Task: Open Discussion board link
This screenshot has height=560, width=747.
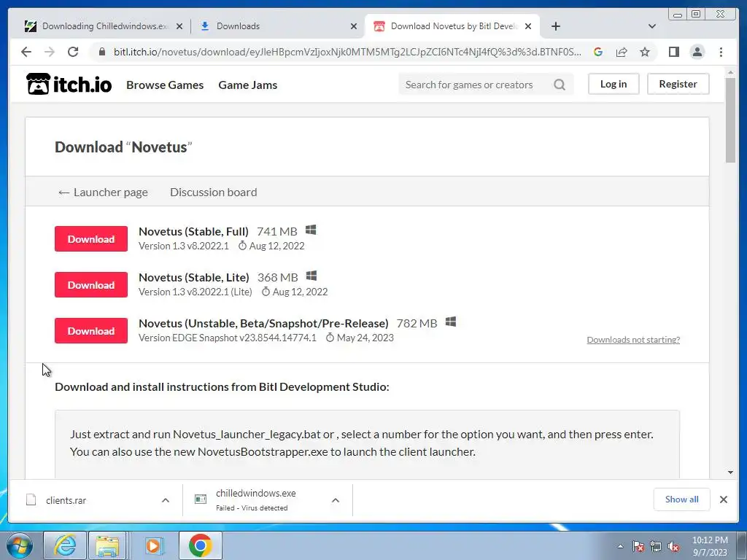Action: point(214,192)
